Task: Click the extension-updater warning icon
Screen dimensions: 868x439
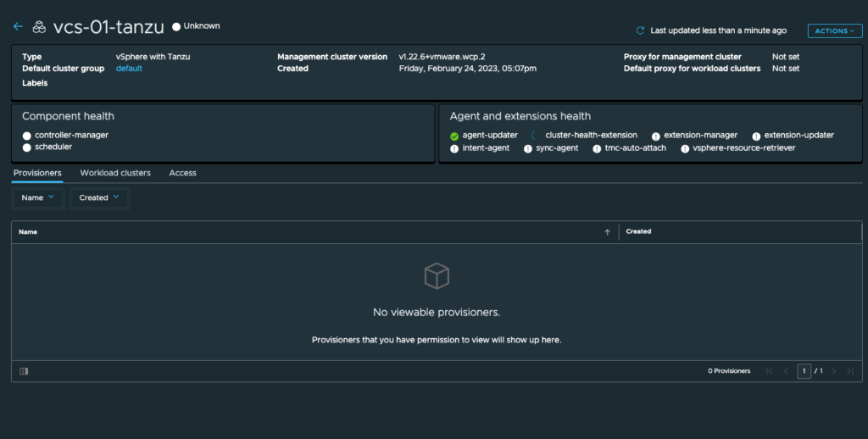Action: tap(756, 136)
